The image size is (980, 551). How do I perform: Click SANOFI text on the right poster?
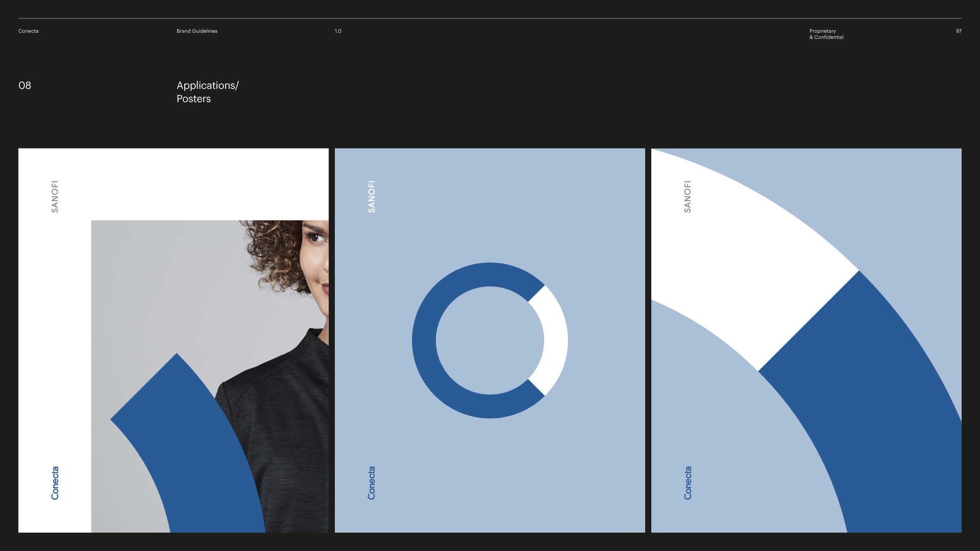click(x=688, y=196)
